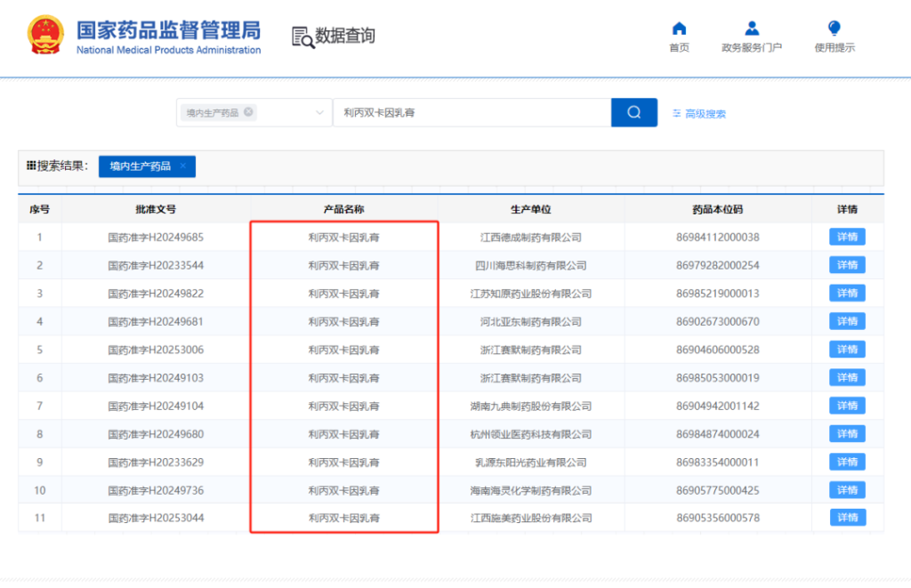This screenshot has height=588, width=911.
Task: Click drug code 86904942001142
Action: click(x=718, y=407)
